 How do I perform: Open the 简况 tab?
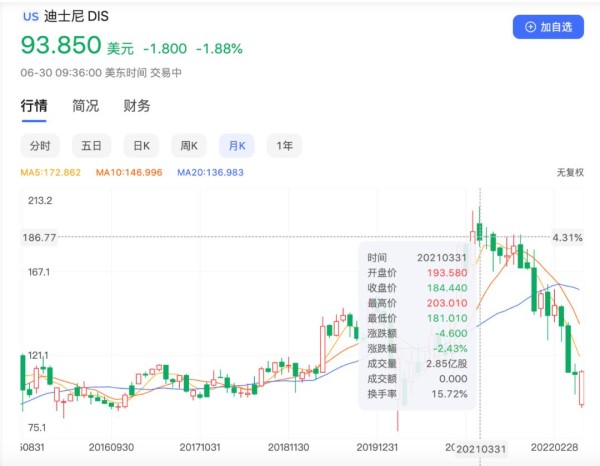coord(86,106)
